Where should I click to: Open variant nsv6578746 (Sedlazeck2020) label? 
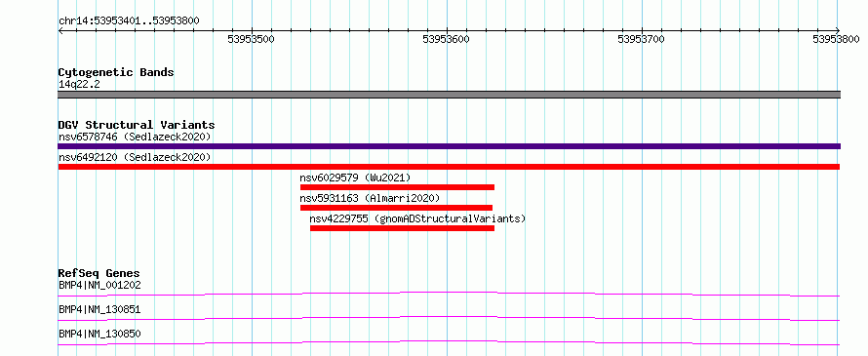[135, 137]
